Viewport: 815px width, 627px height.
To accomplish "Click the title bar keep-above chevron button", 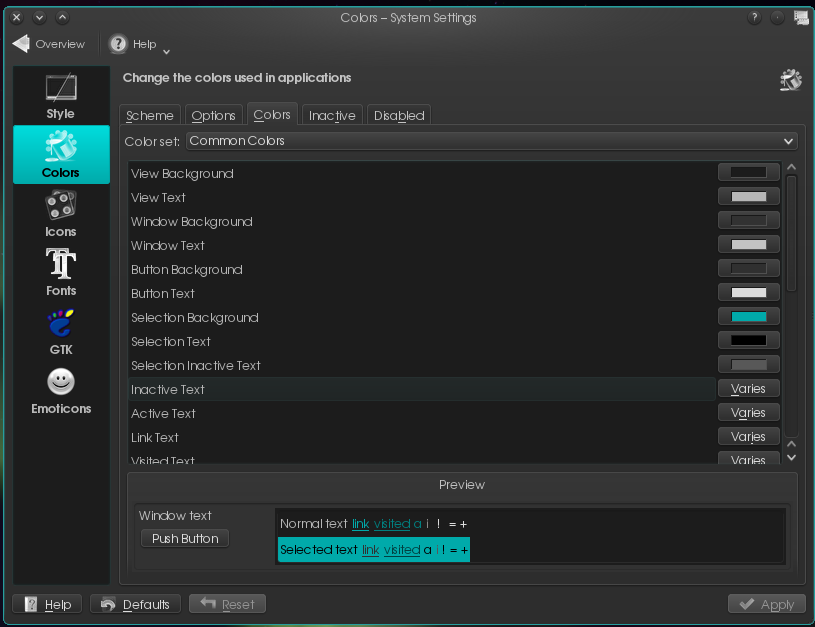I will [62, 18].
